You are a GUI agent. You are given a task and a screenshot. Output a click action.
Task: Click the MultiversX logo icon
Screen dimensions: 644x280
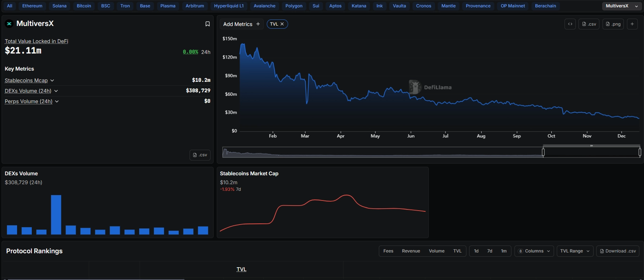coord(9,24)
